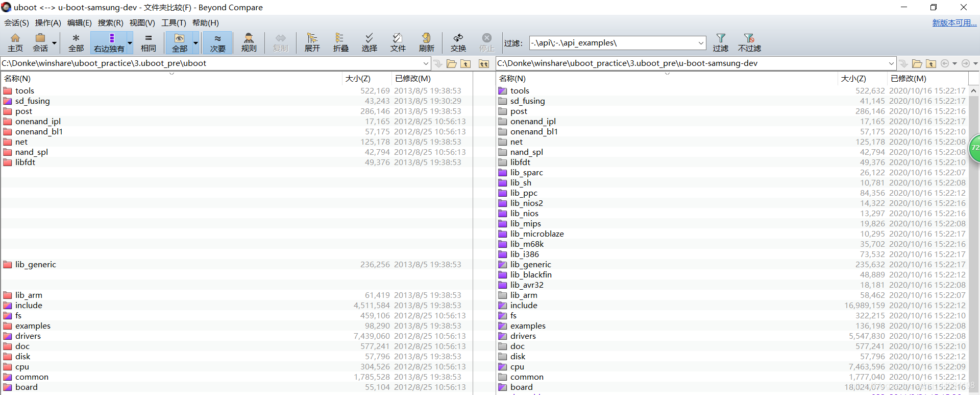
Task: Open the eye 全部 view dropdown arrow
Action: pyautogui.click(x=195, y=43)
